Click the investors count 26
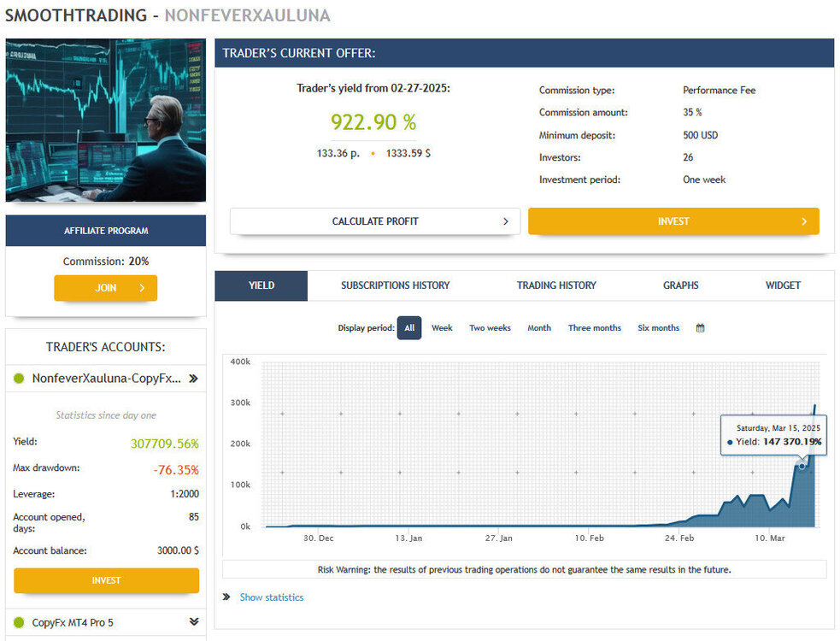The width and height of the screenshot is (840, 641). (x=688, y=157)
